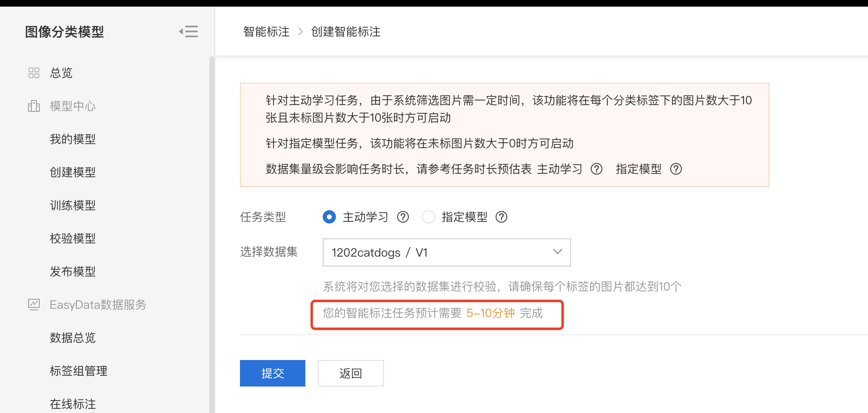Click help icon next to 指定模型 radio option
Image resolution: width=868 pixels, height=413 pixels.
point(501,217)
